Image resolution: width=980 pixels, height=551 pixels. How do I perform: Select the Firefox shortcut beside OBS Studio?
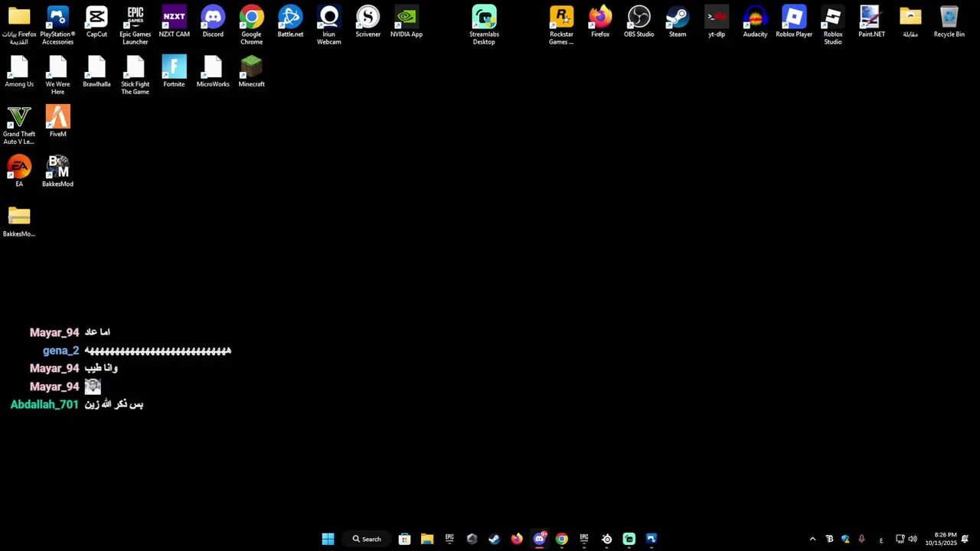600,21
